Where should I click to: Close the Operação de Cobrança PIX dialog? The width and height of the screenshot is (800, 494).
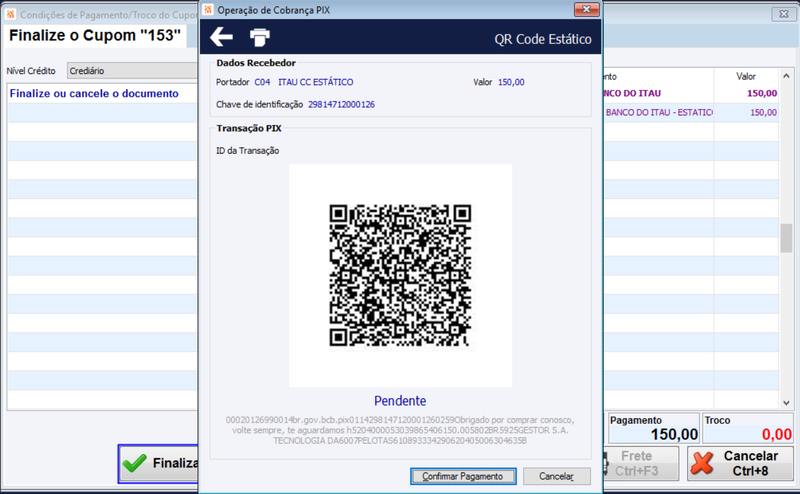click(586, 9)
